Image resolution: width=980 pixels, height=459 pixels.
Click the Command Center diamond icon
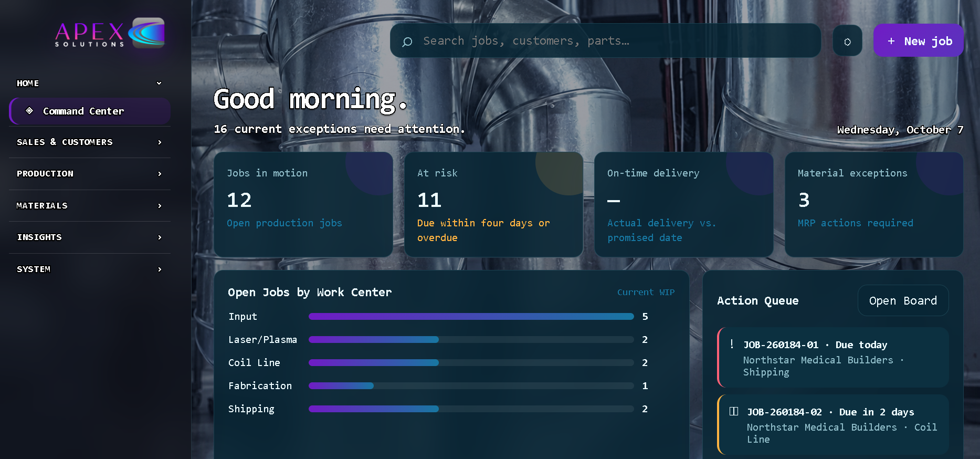pyautogui.click(x=29, y=111)
